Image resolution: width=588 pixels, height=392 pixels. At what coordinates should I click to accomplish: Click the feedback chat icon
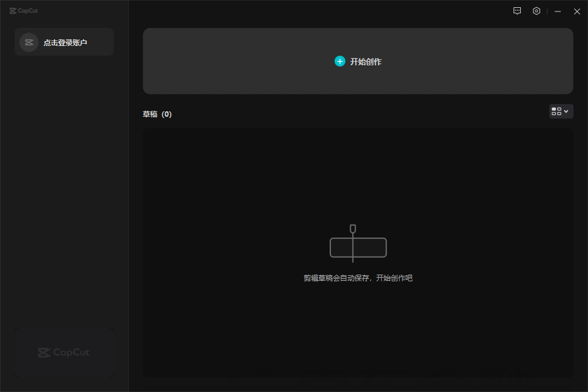pos(517,11)
